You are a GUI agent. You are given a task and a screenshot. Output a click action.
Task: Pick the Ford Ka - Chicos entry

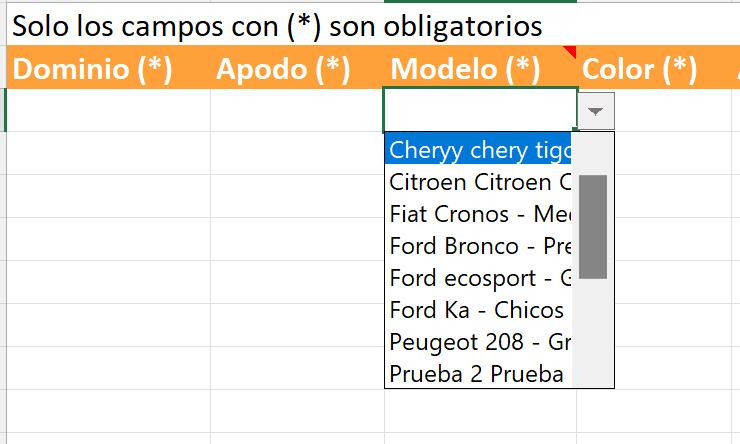pyautogui.click(x=478, y=310)
